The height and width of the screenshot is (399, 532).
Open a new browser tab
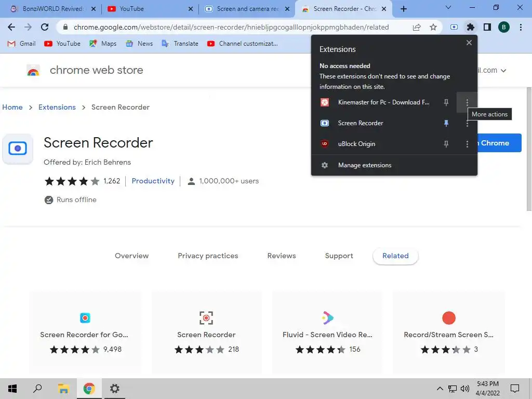point(403,9)
